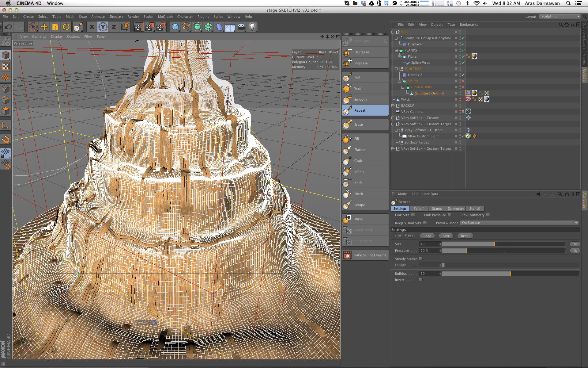Toggle Link Pressure checkbox
This screenshot has height=368, width=588.
(x=449, y=215)
